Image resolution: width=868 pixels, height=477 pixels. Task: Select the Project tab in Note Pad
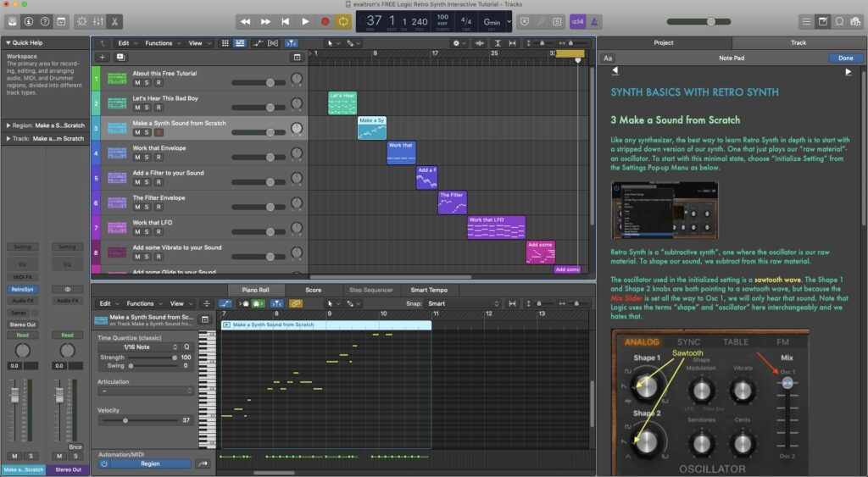pyautogui.click(x=663, y=42)
